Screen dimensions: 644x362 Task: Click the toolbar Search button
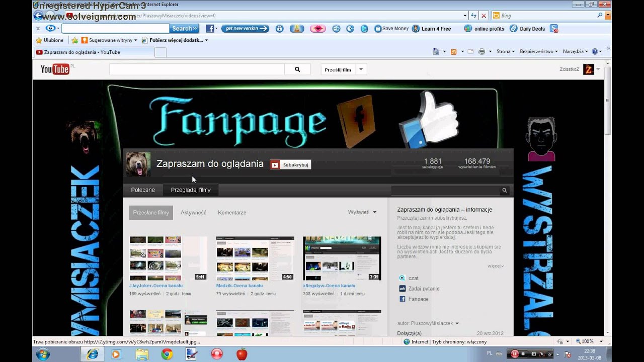184,29
